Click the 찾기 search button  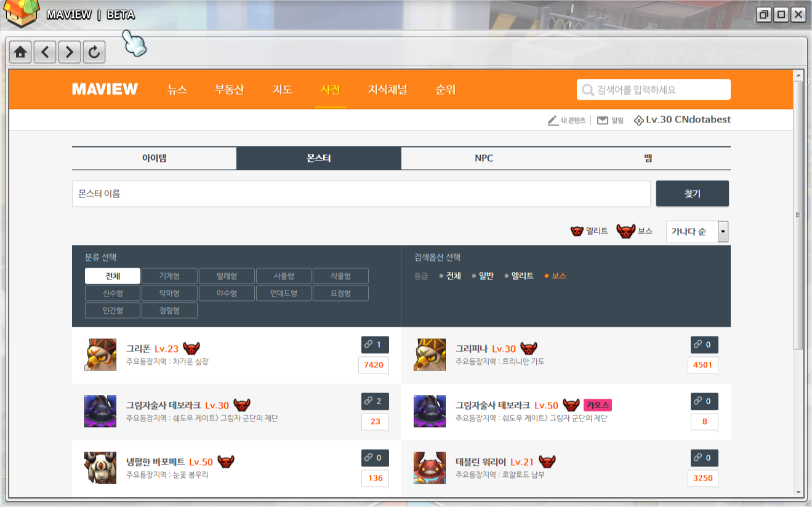pos(692,194)
